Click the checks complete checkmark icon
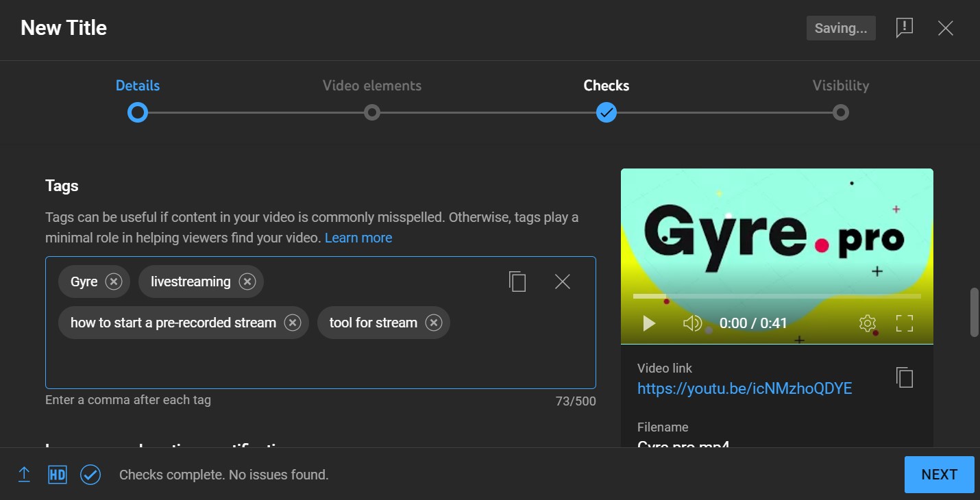Image resolution: width=980 pixels, height=500 pixels. (90, 475)
